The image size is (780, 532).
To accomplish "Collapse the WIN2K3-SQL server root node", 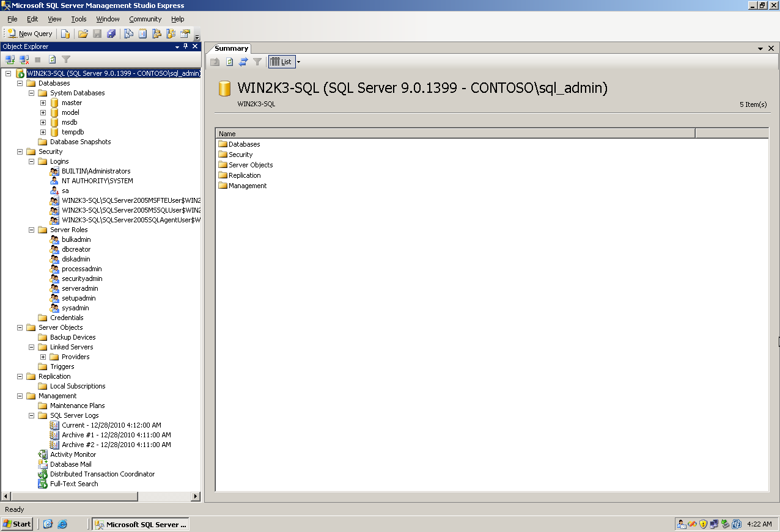I will tap(9, 73).
